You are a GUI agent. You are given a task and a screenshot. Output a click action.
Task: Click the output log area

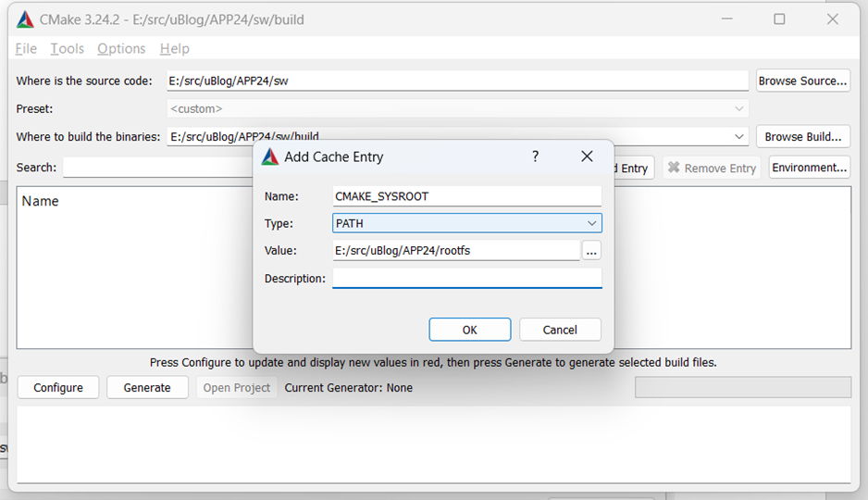tap(433, 444)
